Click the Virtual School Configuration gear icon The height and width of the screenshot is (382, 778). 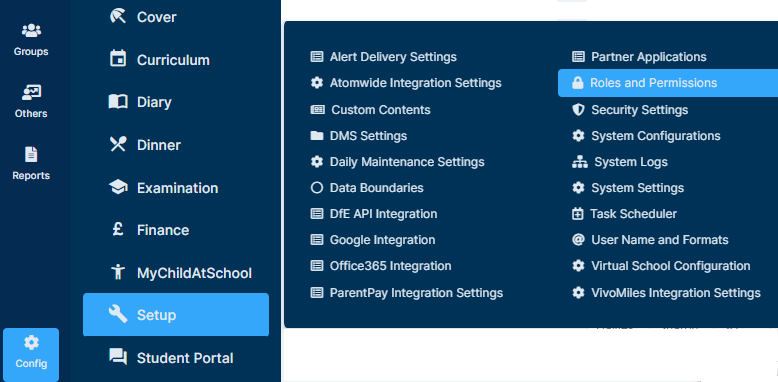pyautogui.click(x=578, y=265)
